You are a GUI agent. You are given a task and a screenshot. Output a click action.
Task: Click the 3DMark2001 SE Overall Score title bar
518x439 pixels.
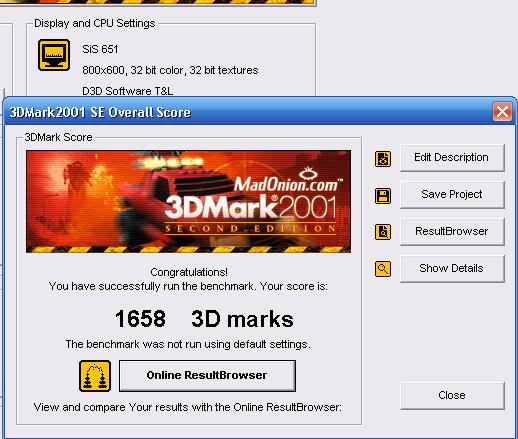[248, 112]
